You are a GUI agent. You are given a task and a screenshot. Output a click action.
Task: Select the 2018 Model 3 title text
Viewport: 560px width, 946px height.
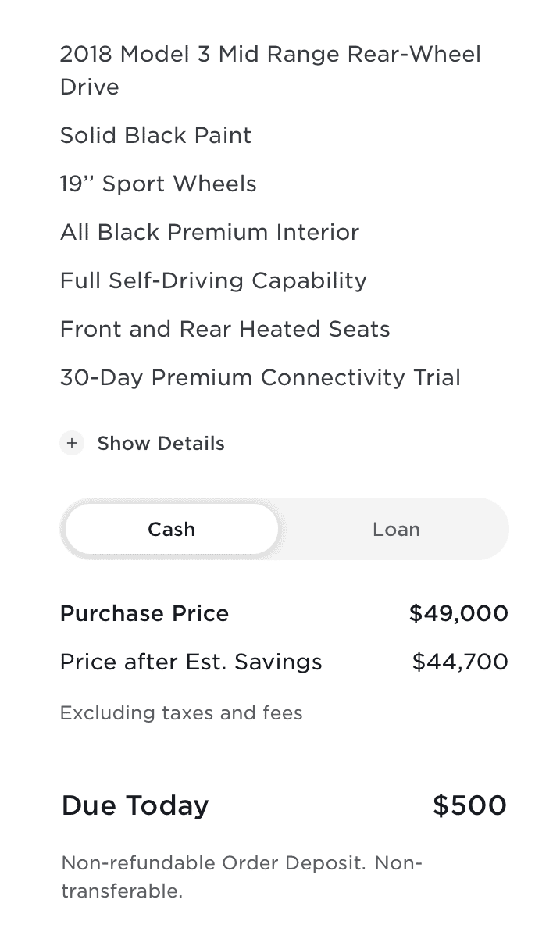click(269, 54)
